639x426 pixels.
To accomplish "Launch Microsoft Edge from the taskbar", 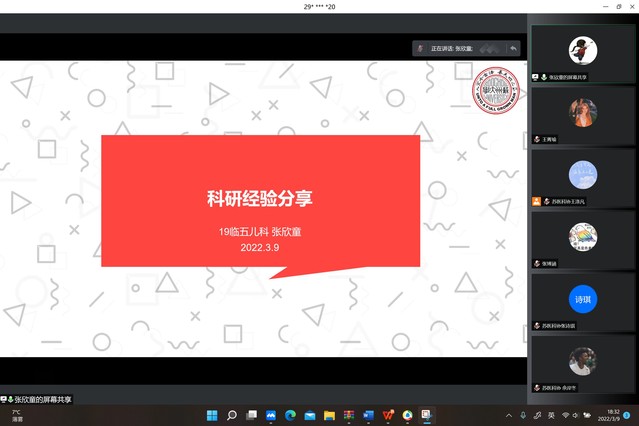I will tap(290, 415).
